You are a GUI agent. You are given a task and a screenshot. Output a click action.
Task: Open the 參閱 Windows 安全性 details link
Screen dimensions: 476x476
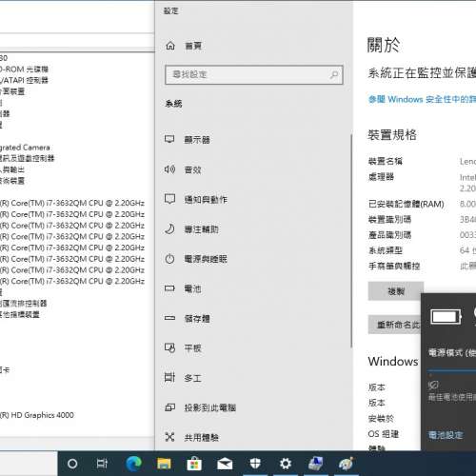(x=422, y=99)
